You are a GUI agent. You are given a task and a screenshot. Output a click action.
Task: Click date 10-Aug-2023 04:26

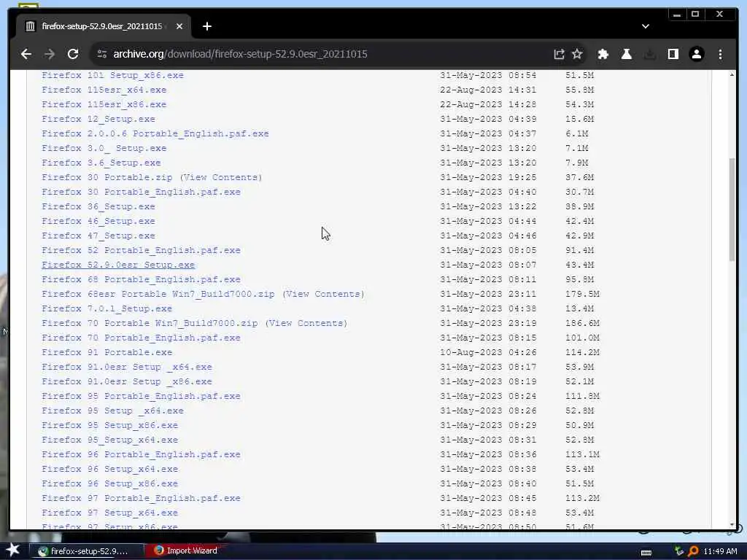coord(488,352)
